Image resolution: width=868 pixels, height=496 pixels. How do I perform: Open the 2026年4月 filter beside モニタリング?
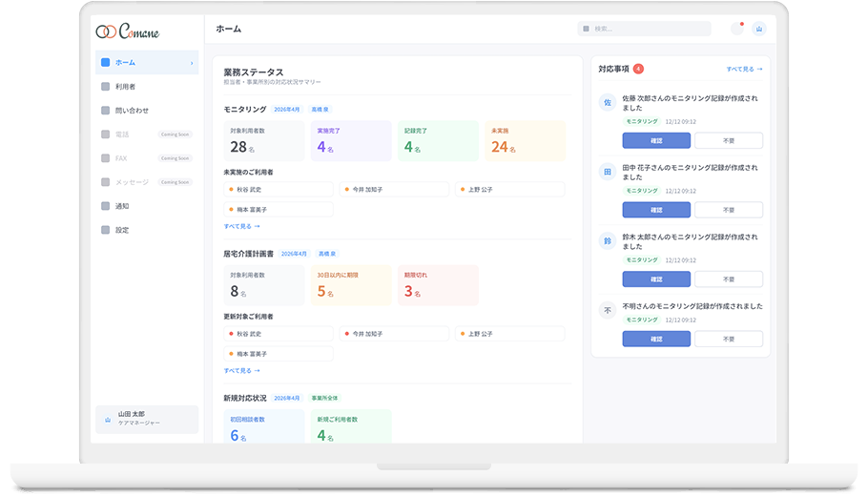click(287, 110)
